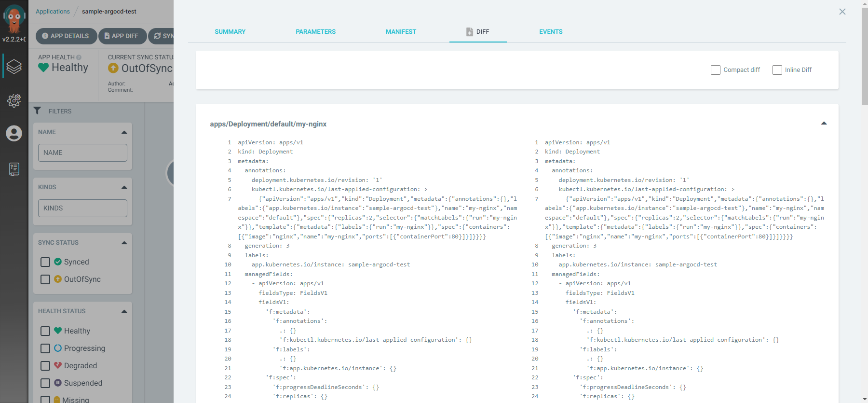Image resolution: width=868 pixels, height=403 pixels.
Task: Click the Suspended pause filter icon
Action: pyautogui.click(x=58, y=383)
